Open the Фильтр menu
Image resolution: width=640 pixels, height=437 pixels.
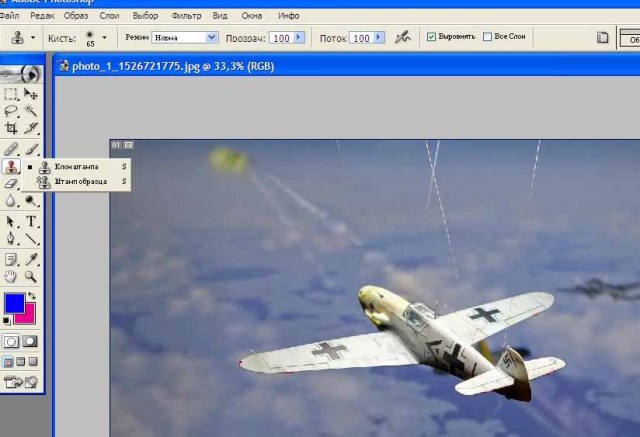click(186, 16)
